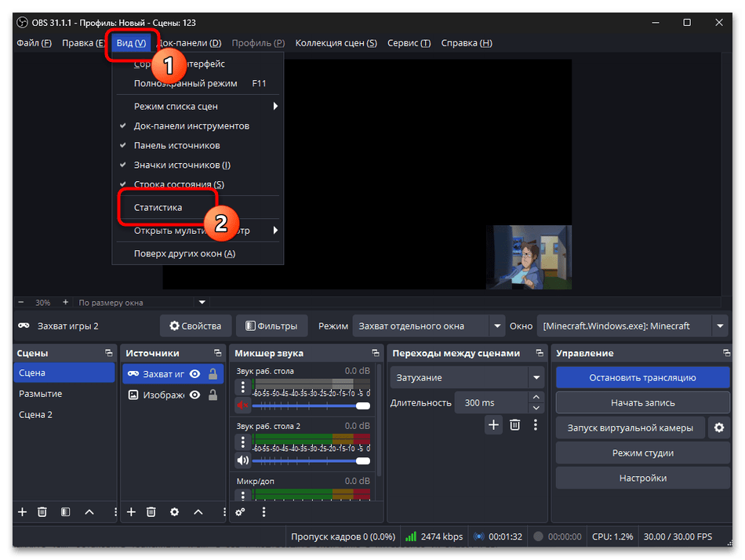Click Остановить трансляцию button
Image resolution: width=745 pixels, height=560 pixels.
point(642,377)
